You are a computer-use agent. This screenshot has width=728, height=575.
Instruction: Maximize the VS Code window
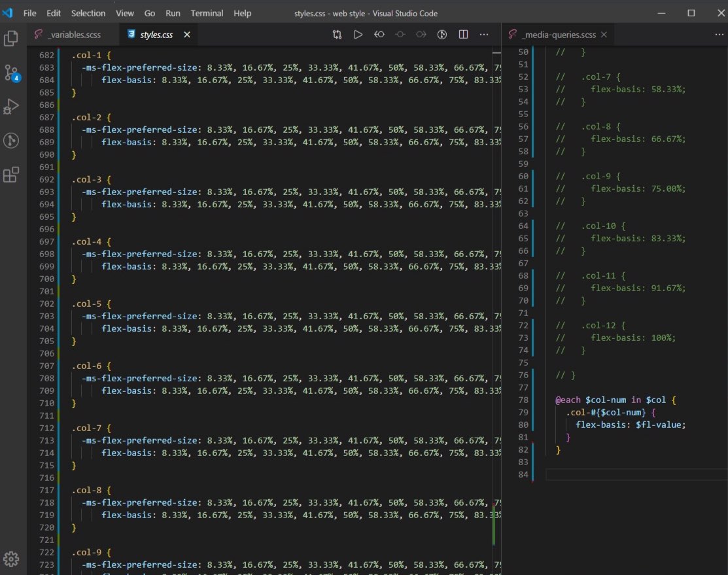[691, 13]
